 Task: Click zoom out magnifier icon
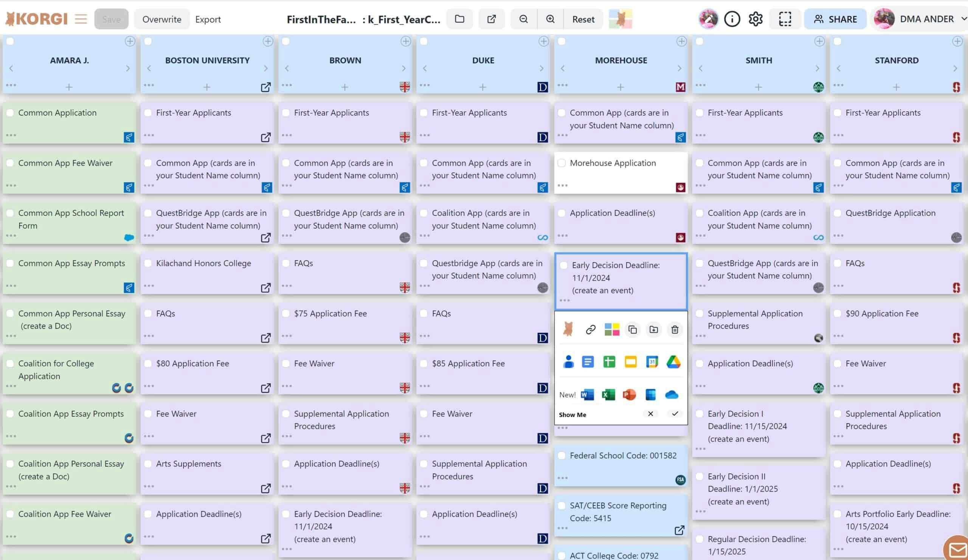(523, 19)
